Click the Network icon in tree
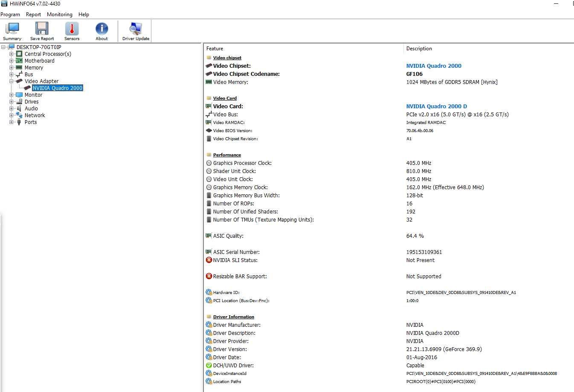 point(19,115)
